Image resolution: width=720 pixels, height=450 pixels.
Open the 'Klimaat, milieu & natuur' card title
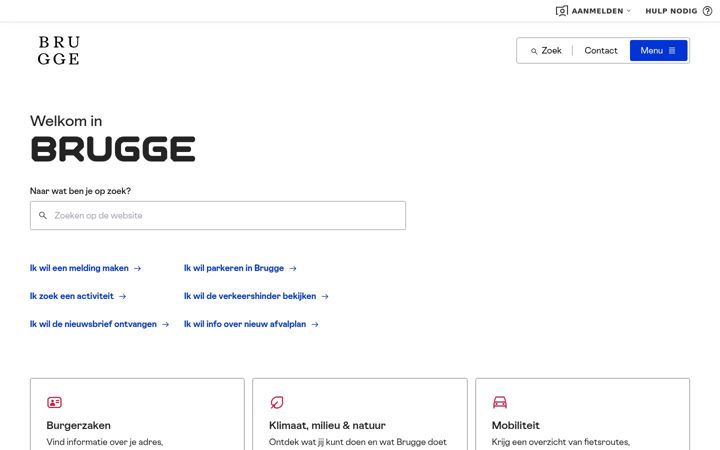327,425
